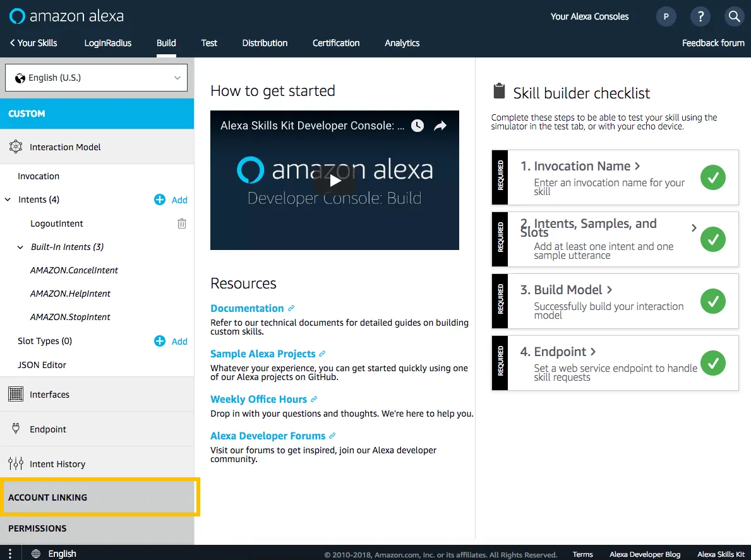
Task: Click the plus icon beside Slot Types
Action: click(x=160, y=341)
